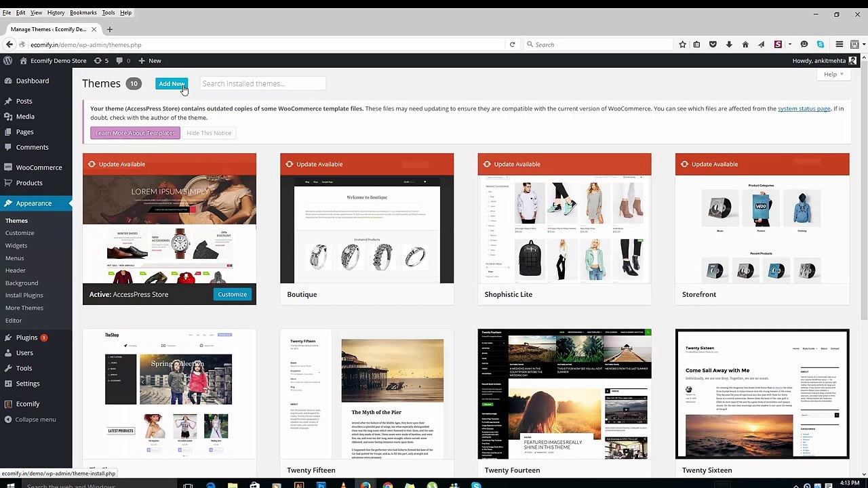Open comments bubble icon in admin bar

(x=123, y=60)
